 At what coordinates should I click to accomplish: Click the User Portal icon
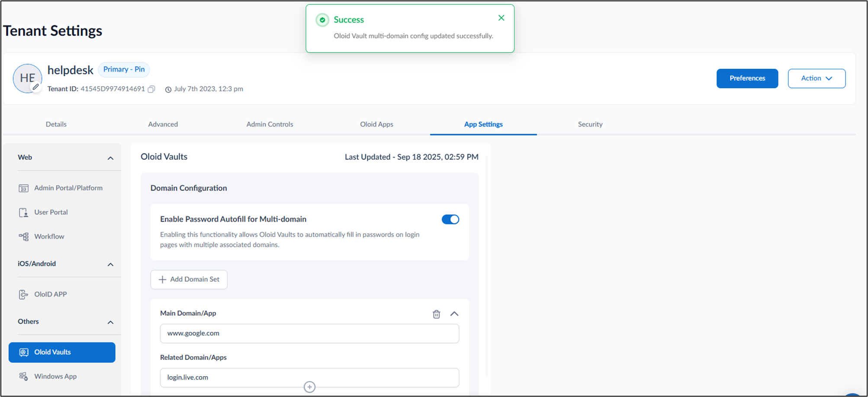[23, 213]
